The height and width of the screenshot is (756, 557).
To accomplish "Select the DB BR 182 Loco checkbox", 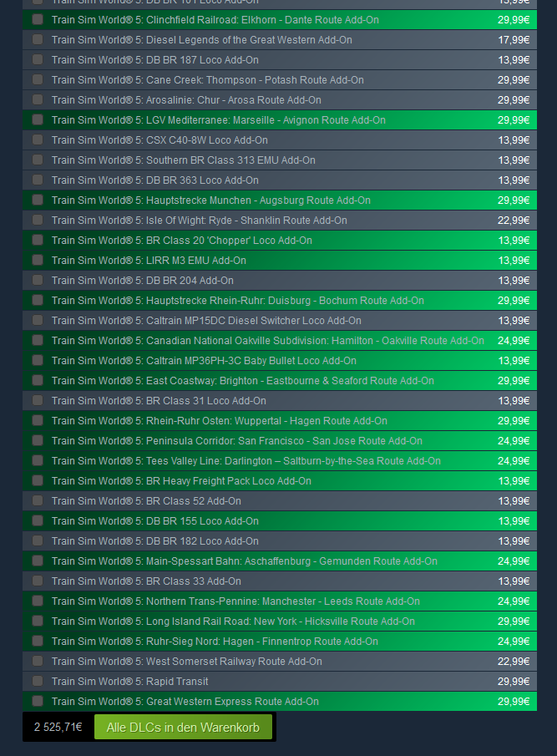I will 38,541.
